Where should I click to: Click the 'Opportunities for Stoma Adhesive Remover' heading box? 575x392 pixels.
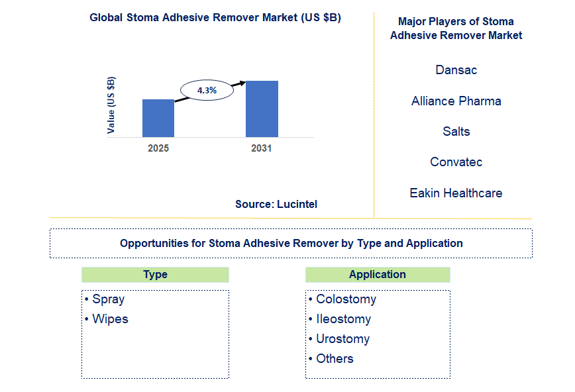click(291, 244)
